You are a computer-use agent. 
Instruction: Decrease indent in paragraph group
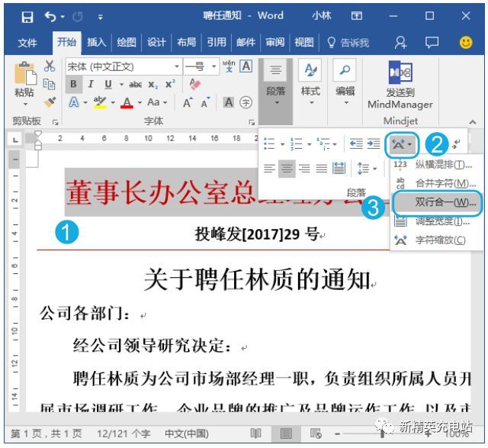pos(356,143)
